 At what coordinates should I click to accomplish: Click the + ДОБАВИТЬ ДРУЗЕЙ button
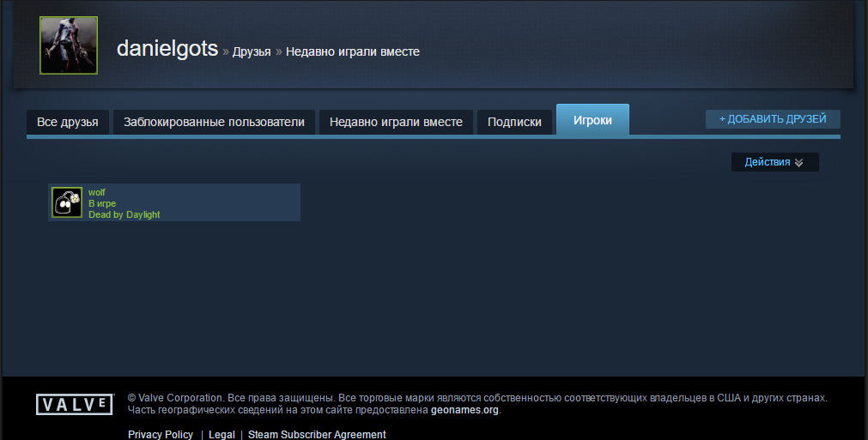(773, 119)
